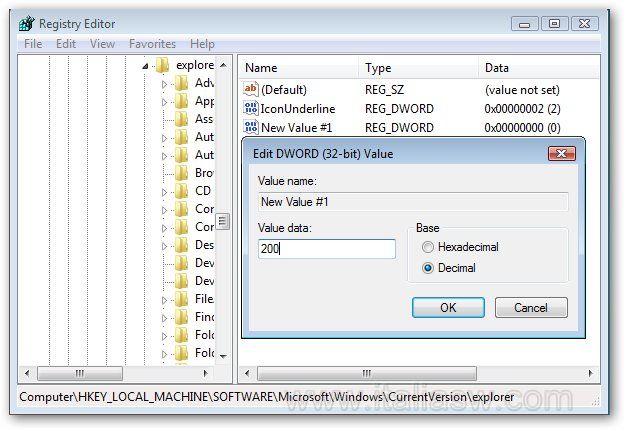
Task: Click the New Value #1 DWORD icon
Action: 251,127
